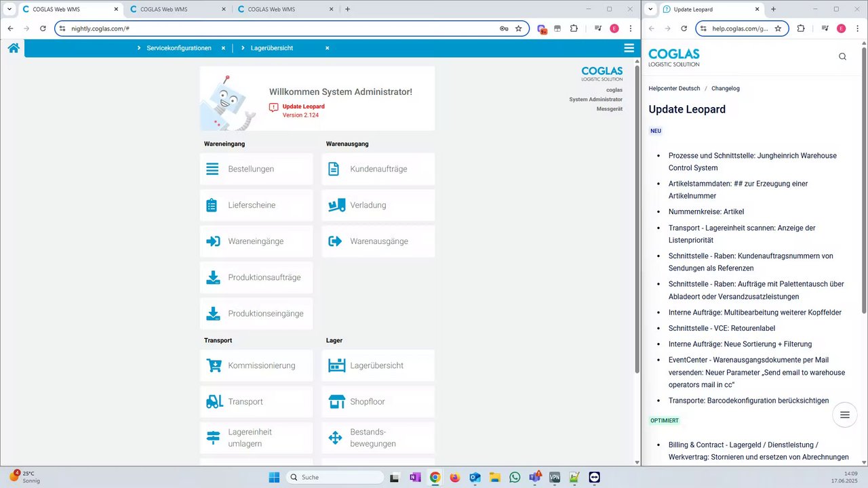Screen dimensions: 868x488
Task: Open Verladung tile
Action: click(378, 205)
